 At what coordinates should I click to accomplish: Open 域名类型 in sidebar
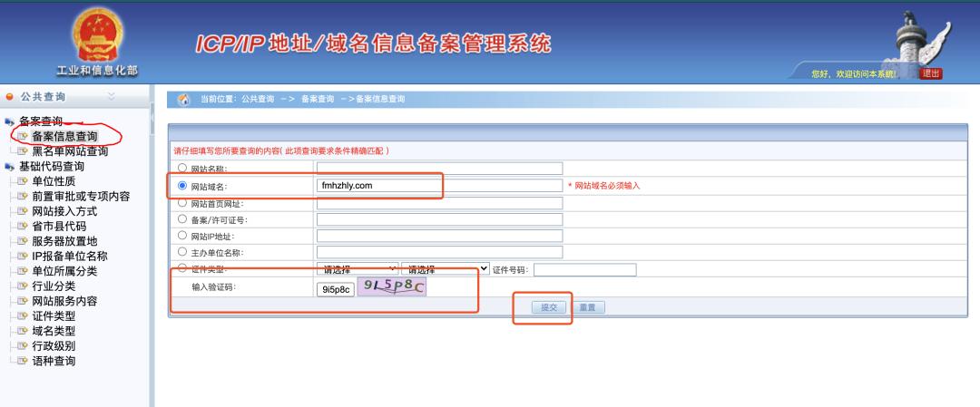point(54,331)
